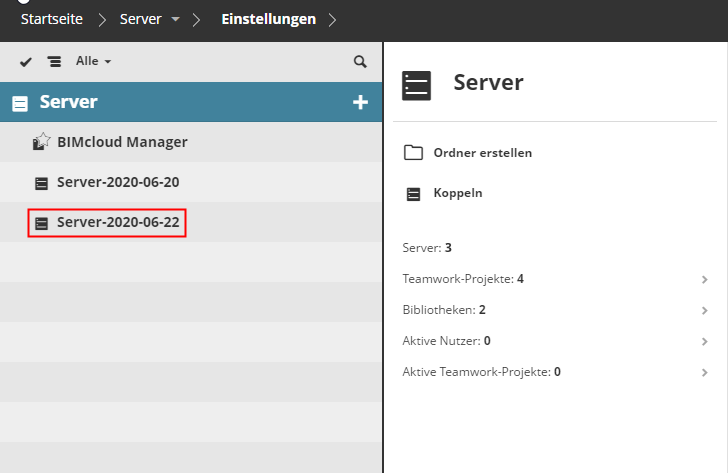Click the Teamwork-Projekte: 4 text

463,279
